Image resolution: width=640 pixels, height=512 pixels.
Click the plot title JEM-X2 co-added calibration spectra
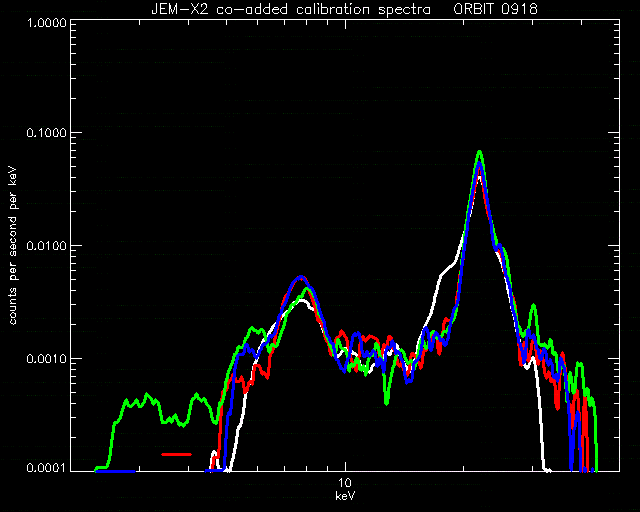pyautogui.click(x=291, y=9)
